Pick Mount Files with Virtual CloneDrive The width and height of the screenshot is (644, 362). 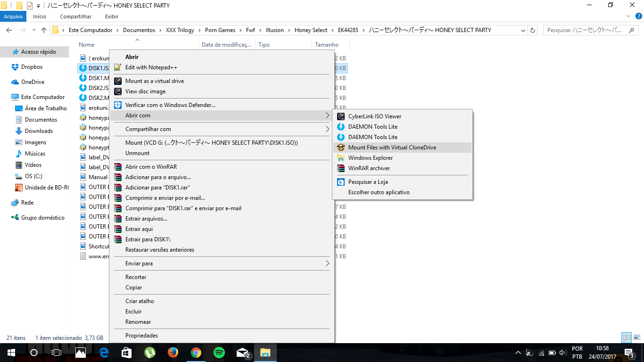[x=392, y=148]
